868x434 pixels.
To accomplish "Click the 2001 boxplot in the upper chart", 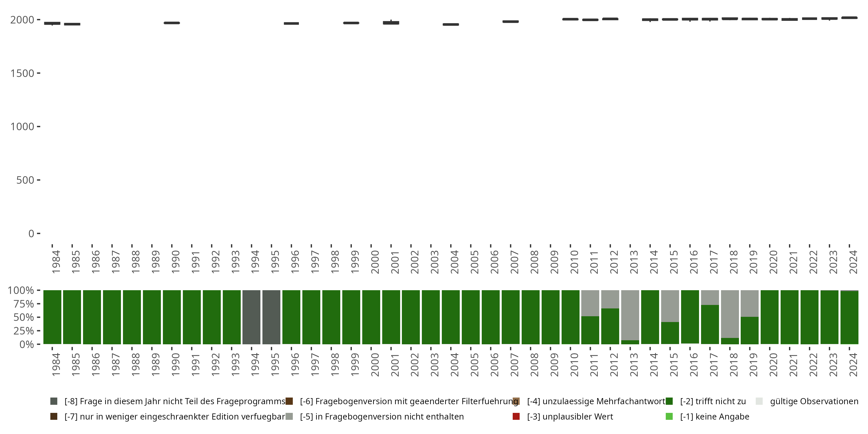I will pyautogui.click(x=391, y=23).
